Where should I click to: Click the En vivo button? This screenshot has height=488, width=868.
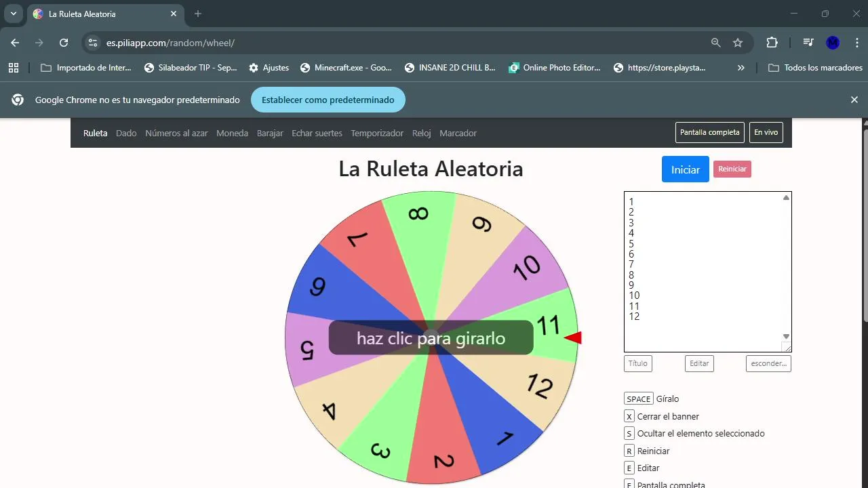click(766, 132)
